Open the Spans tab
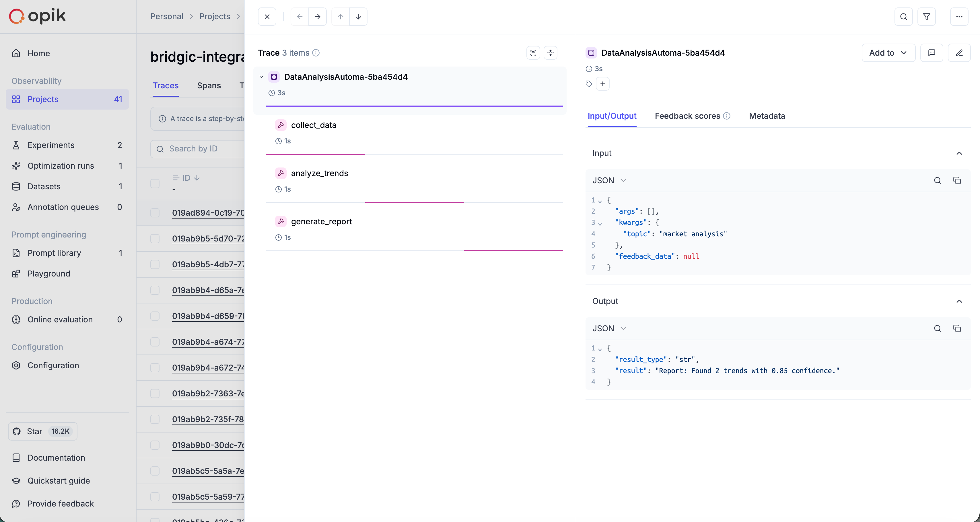Viewport: 980px width, 522px height. [x=209, y=85]
